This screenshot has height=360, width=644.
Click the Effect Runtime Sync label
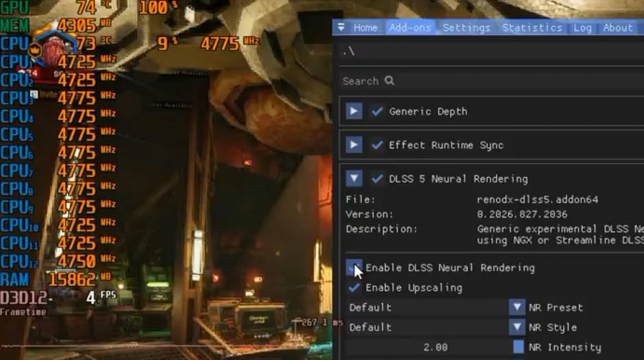tap(446, 145)
